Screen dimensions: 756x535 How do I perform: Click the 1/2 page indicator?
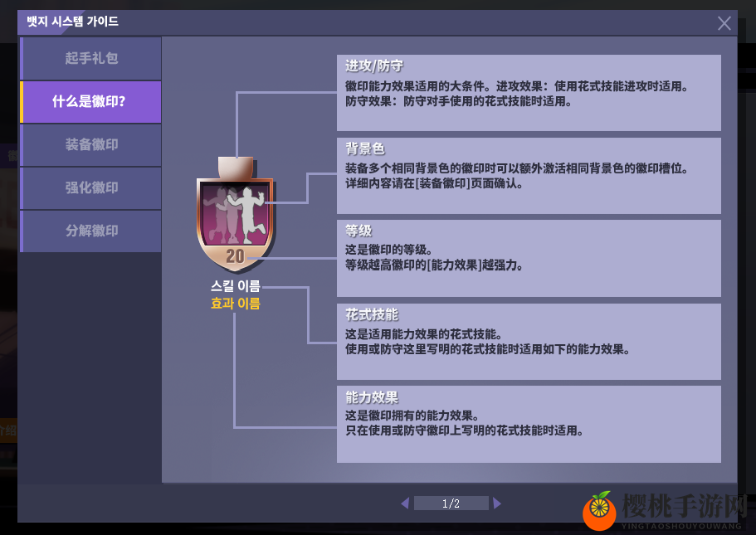451,503
